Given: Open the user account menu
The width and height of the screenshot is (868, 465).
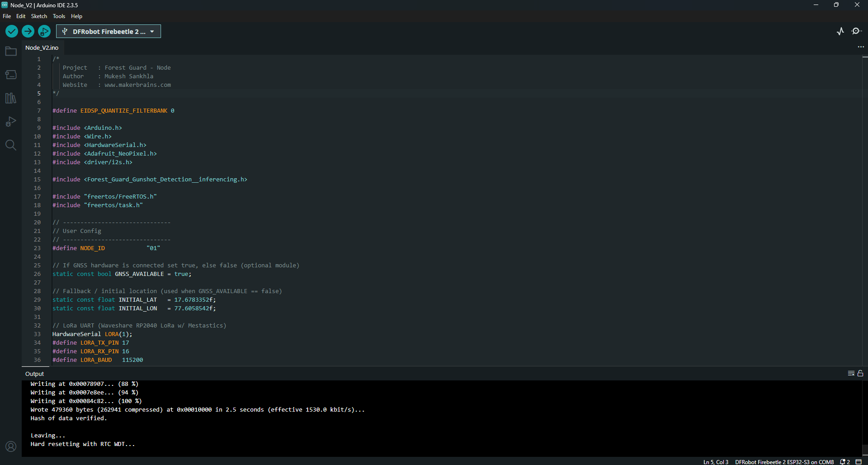Looking at the screenshot, I should (11, 446).
